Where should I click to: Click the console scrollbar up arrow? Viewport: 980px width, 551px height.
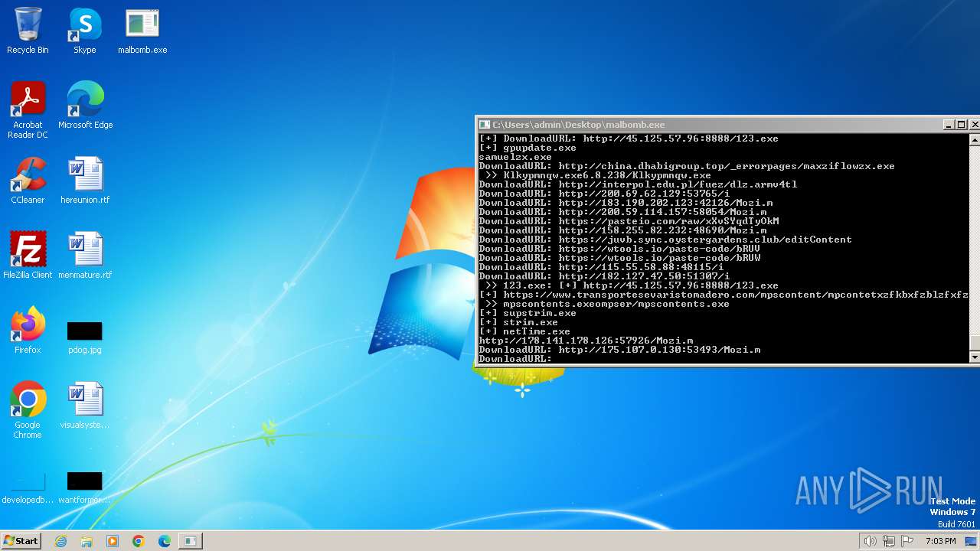(975, 140)
